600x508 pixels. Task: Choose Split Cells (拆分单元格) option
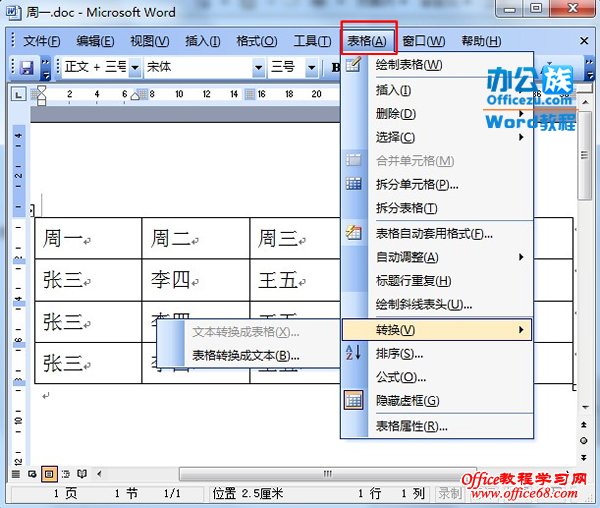click(x=417, y=184)
